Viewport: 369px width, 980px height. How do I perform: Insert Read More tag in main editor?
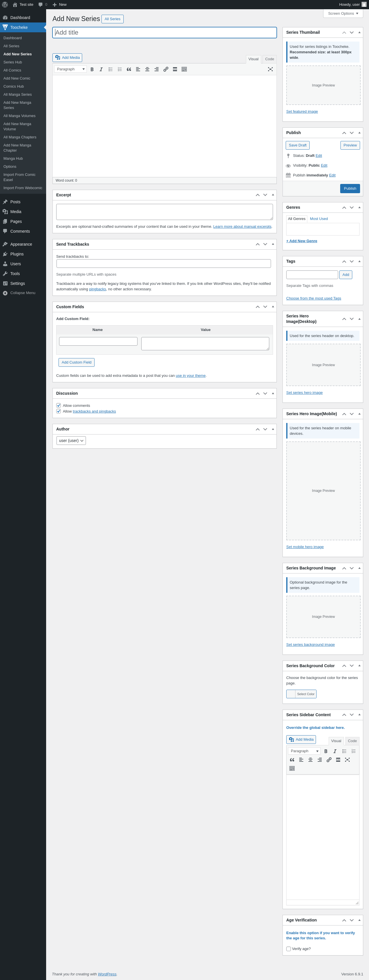(175, 69)
